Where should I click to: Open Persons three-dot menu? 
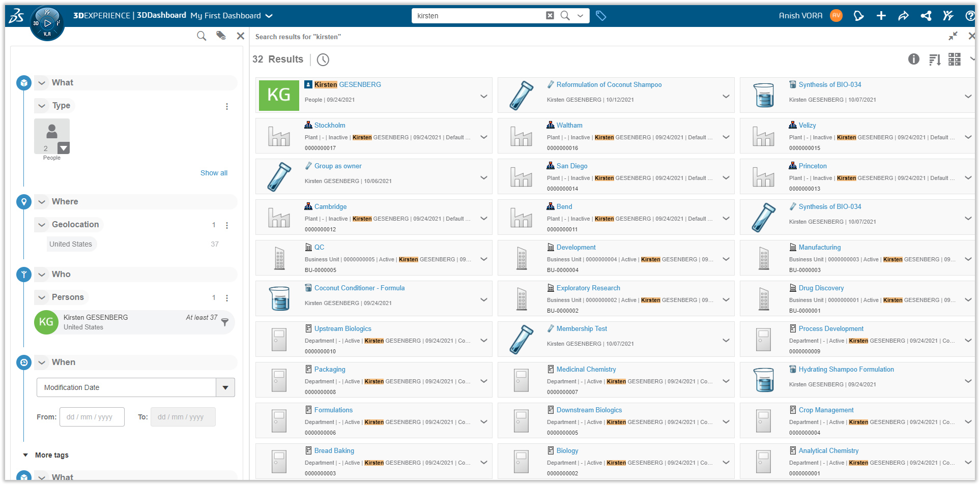coord(227,298)
